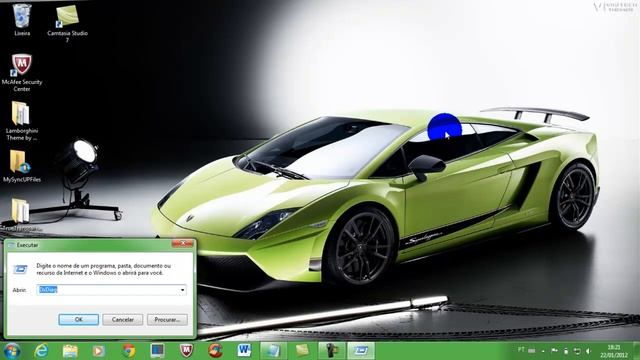Click the Show desktop strip at the taskbar edge
Viewport: 640px width, 360px height.
(x=636, y=351)
